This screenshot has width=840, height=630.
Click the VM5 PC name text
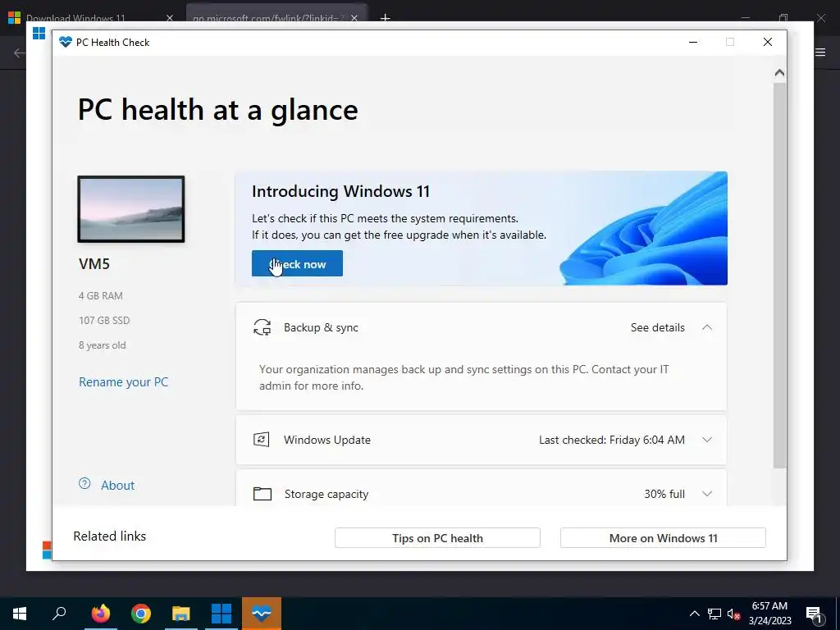[x=94, y=263]
